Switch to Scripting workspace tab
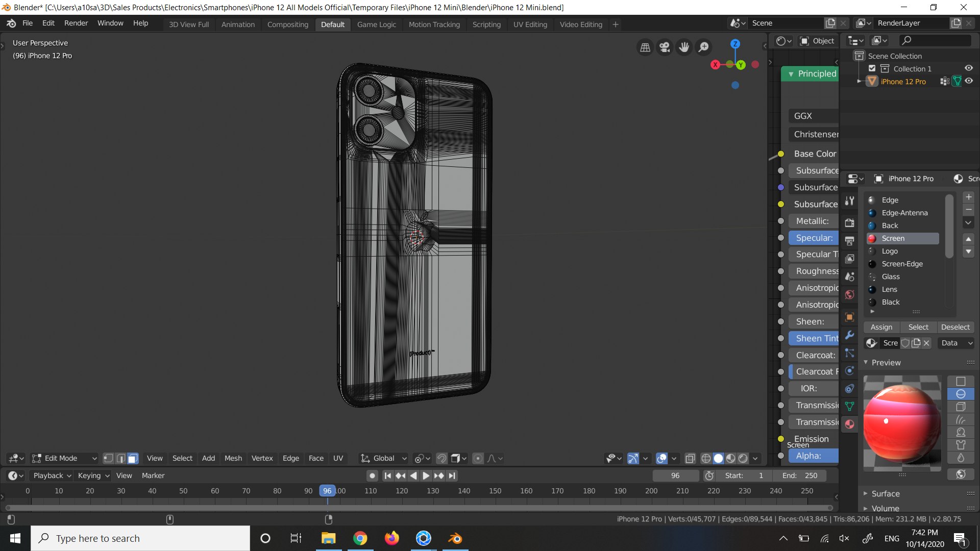This screenshot has height=551, width=980. pos(486,24)
